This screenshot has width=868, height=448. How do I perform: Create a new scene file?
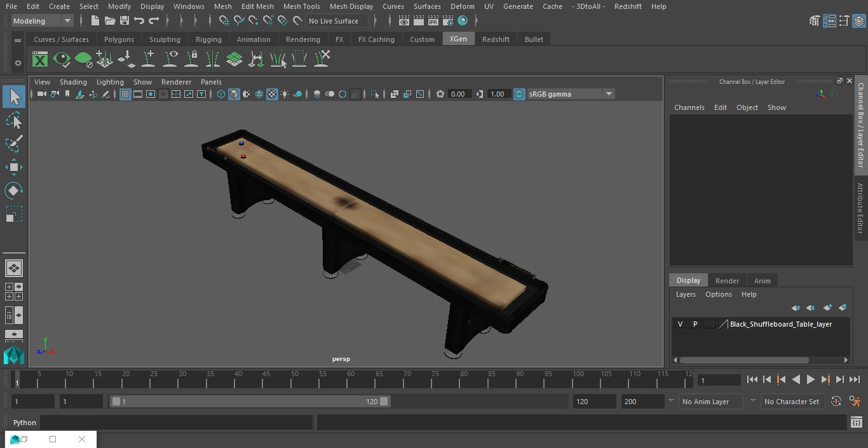(x=95, y=21)
